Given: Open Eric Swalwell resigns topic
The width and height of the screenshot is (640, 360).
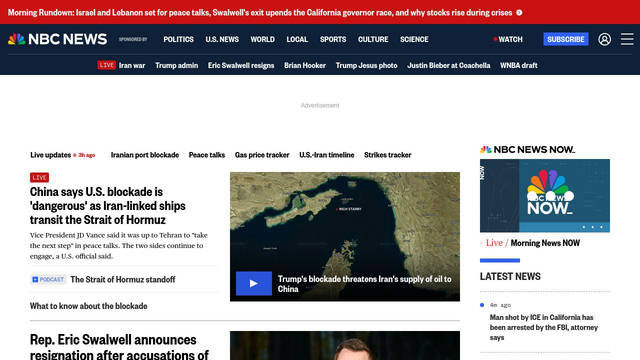Looking at the screenshot, I should pyautogui.click(x=241, y=65).
